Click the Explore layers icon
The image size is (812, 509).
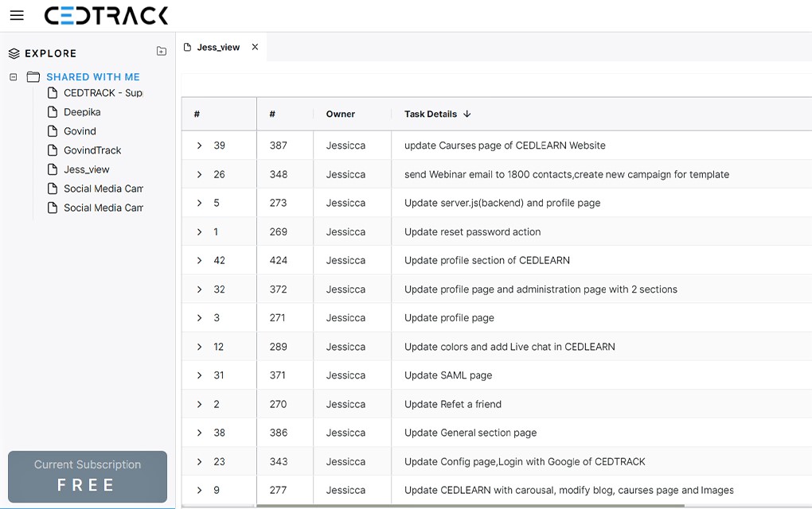point(14,53)
